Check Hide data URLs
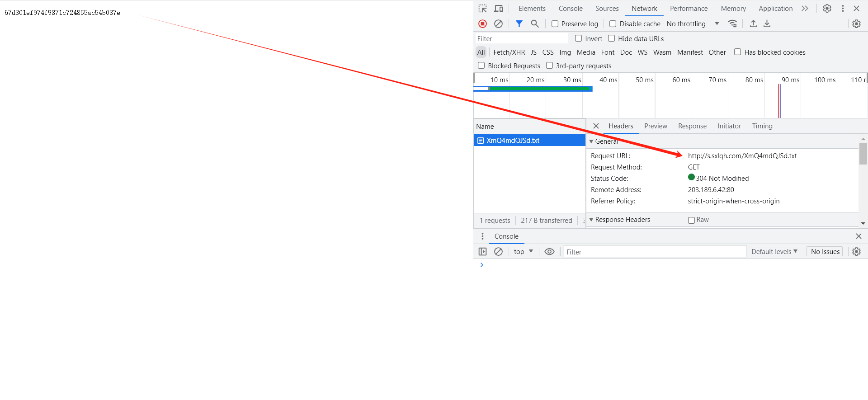This screenshot has height=400, width=868. (x=611, y=38)
